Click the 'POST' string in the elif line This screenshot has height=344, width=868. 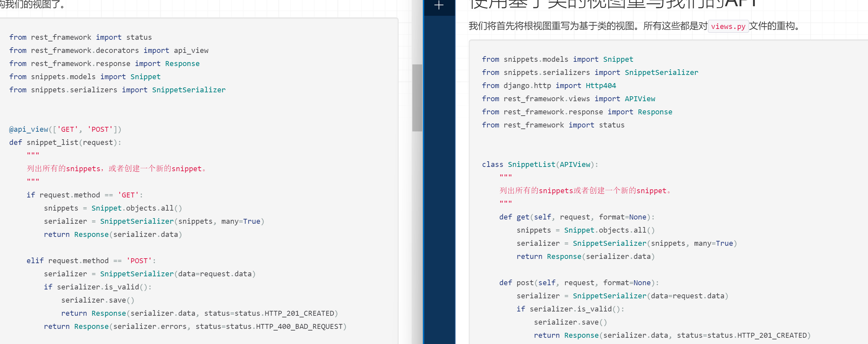point(139,261)
